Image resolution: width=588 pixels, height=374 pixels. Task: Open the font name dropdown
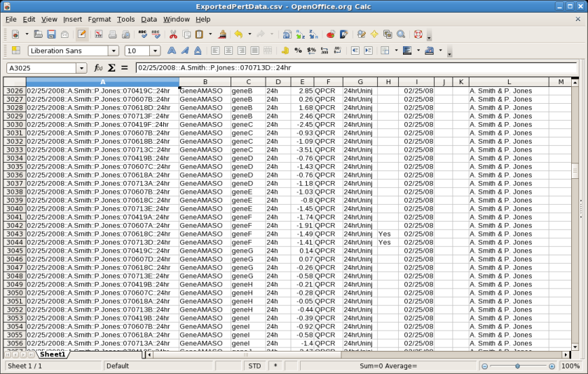coord(113,51)
